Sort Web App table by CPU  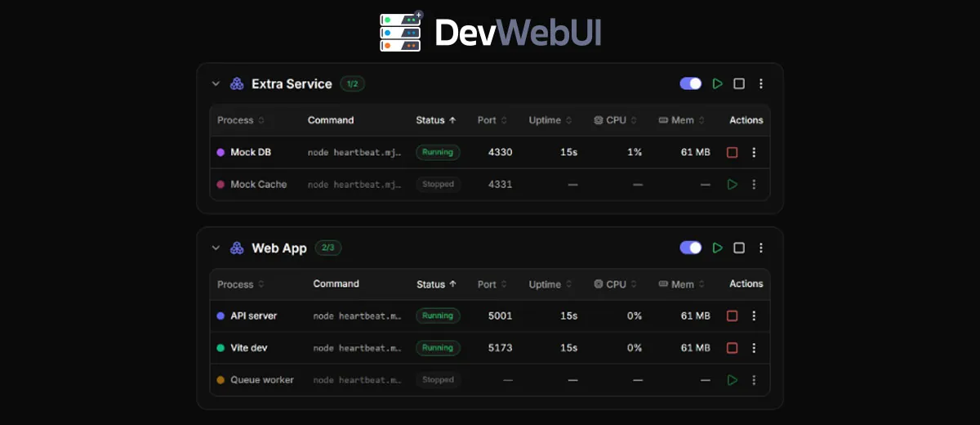tap(615, 284)
